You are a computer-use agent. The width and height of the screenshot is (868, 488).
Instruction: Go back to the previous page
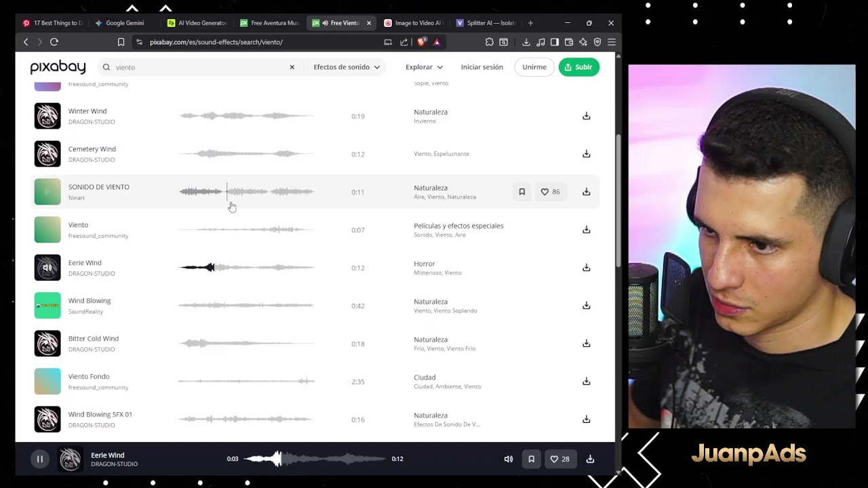click(26, 42)
